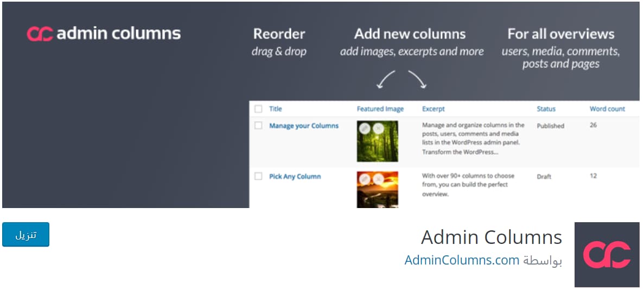The height and width of the screenshot is (289, 644).
Task: Click the Draft status text
Action: [544, 177]
